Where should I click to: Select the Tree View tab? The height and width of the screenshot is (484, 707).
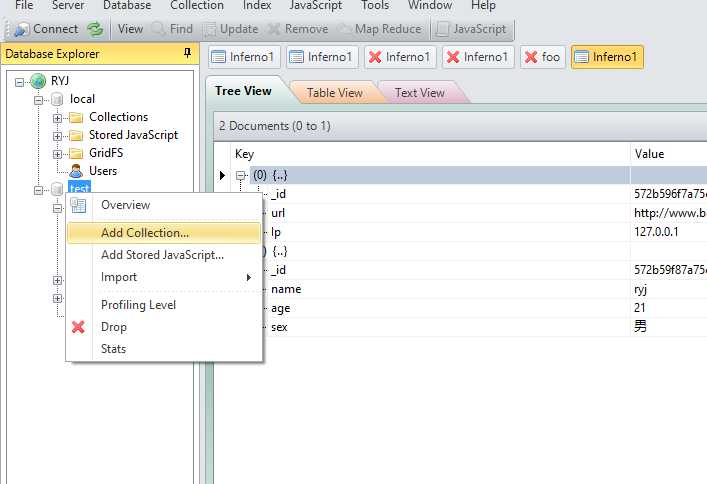(x=243, y=91)
